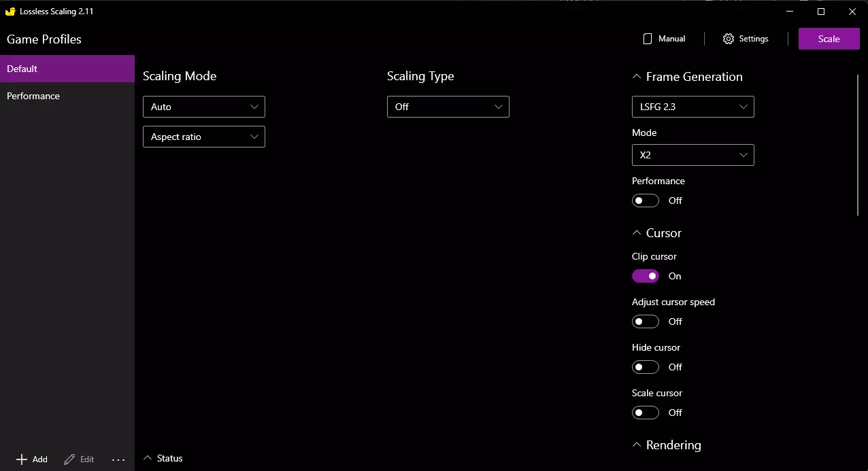Image resolution: width=868 pixels, height=471 pixels.
Task: Open the Scaling Type Off dropdown
Action: pos(448,107)
